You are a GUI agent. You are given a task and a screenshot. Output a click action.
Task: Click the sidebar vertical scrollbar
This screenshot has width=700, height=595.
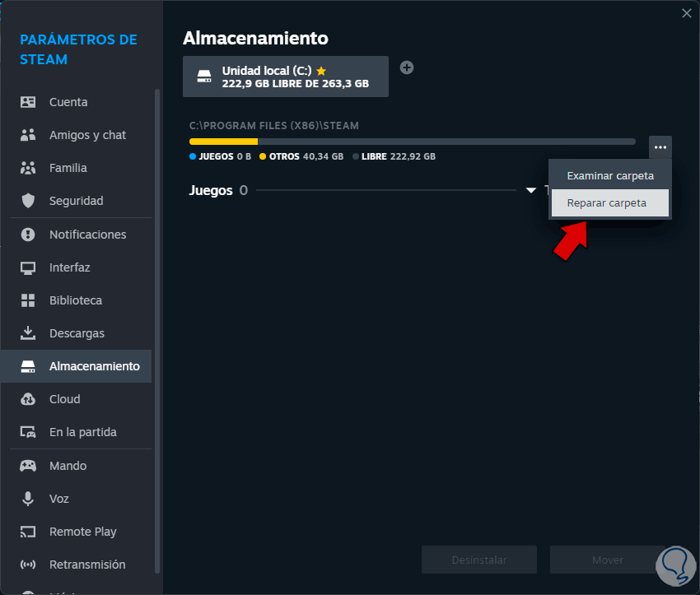pyautogui.click(x=157, y=331)
